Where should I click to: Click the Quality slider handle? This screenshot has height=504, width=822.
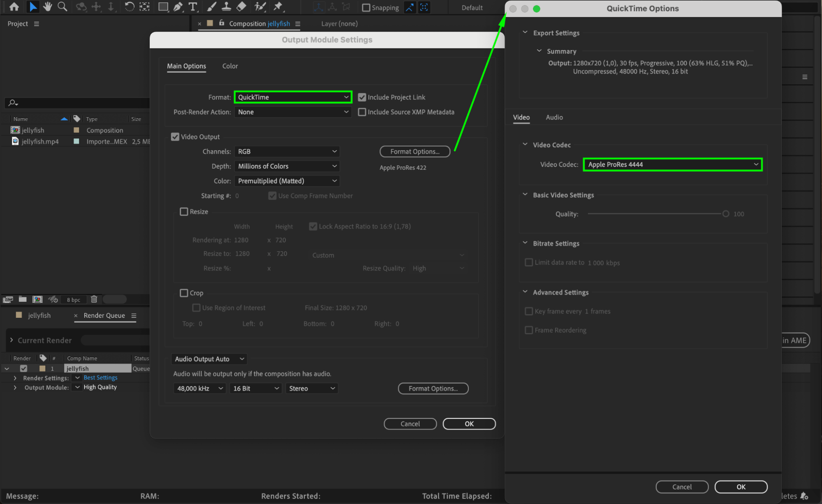[x=726, y=214]
